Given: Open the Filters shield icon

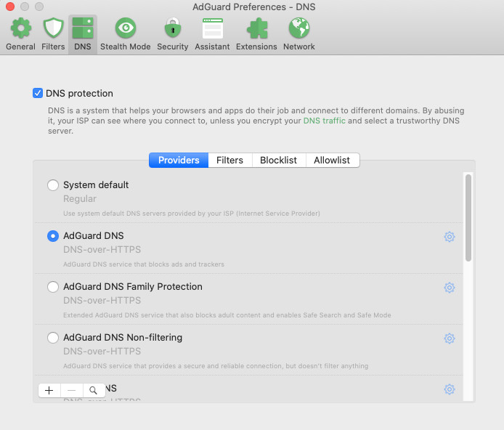Looking at the screenshot, I should pos(53,28).
